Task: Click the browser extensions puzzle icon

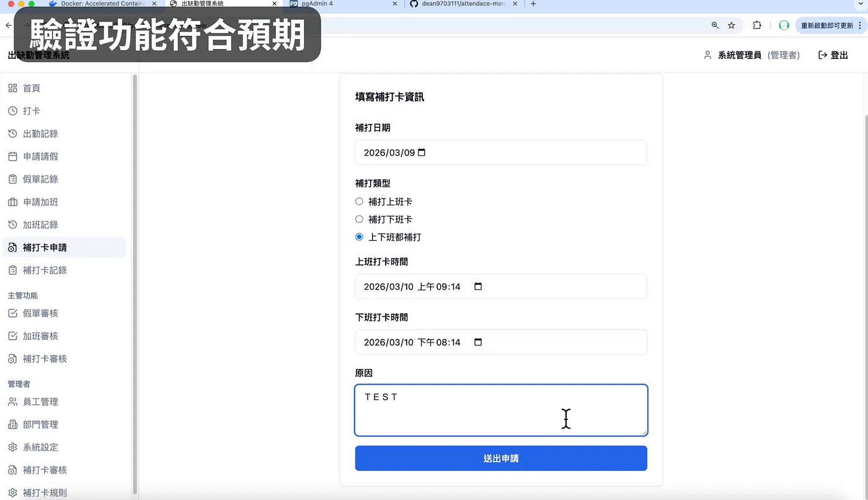Action: point(757,25)
